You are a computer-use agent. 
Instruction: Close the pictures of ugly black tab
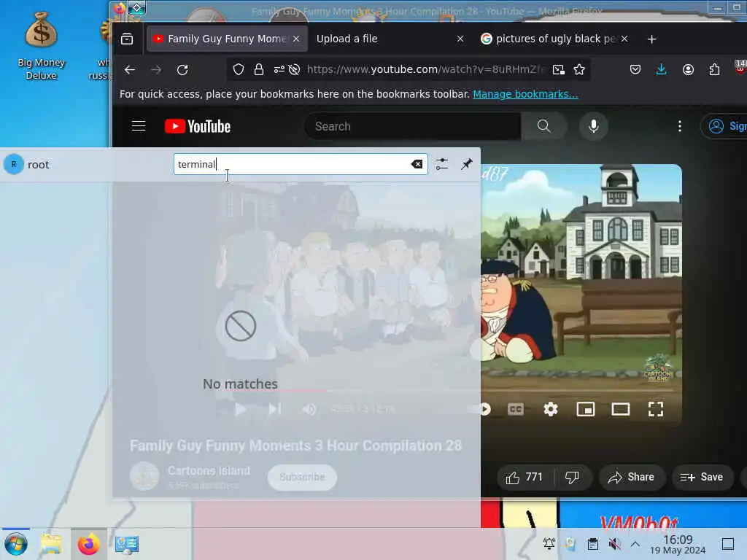[x=624, y=39]
